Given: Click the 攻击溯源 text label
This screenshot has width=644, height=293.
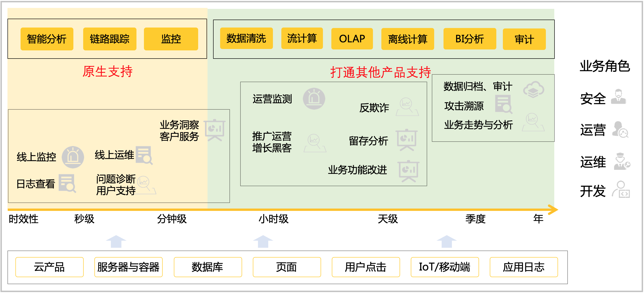Looking at the screenshot, I should tap(464, 106).
